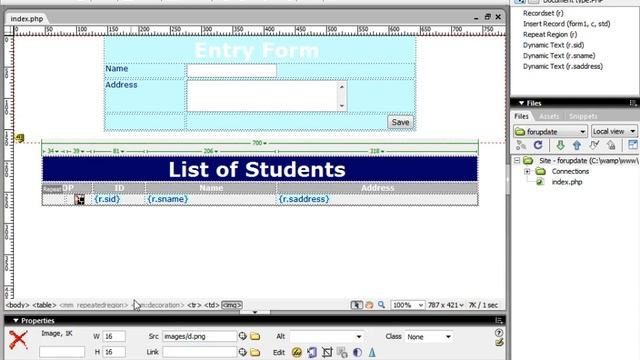Screen dimensions: 640x360
Task: Click the Check Out files icon
Action: tap(594, 145)
